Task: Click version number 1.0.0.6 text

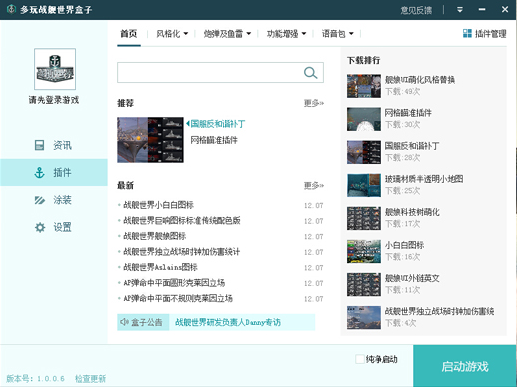Action: point(51,379)
